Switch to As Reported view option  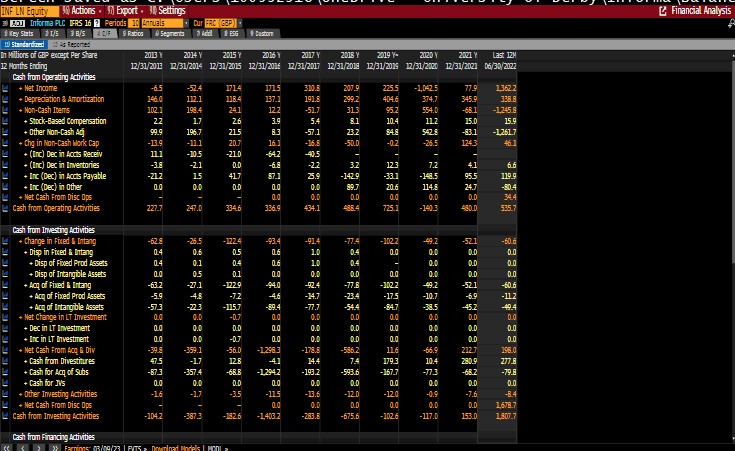click(71, 45)
